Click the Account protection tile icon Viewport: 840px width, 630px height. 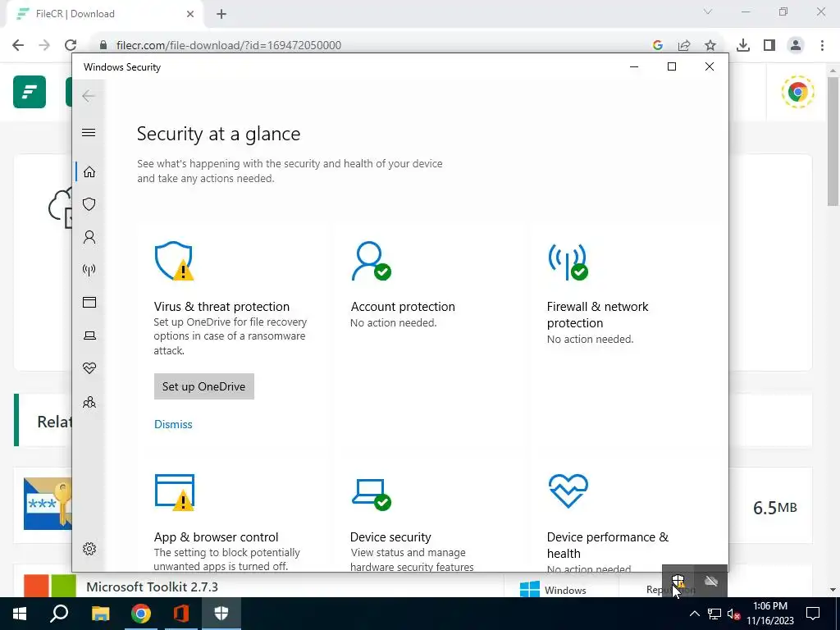coord(372,261)
